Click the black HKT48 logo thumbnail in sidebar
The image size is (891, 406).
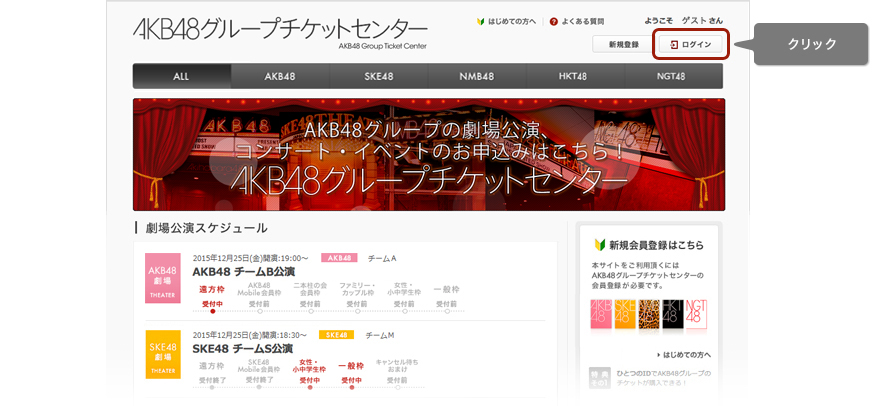(673, 314)
